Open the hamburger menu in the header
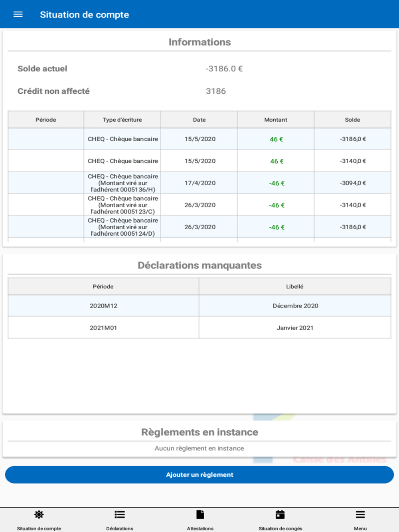 point(18,14)
